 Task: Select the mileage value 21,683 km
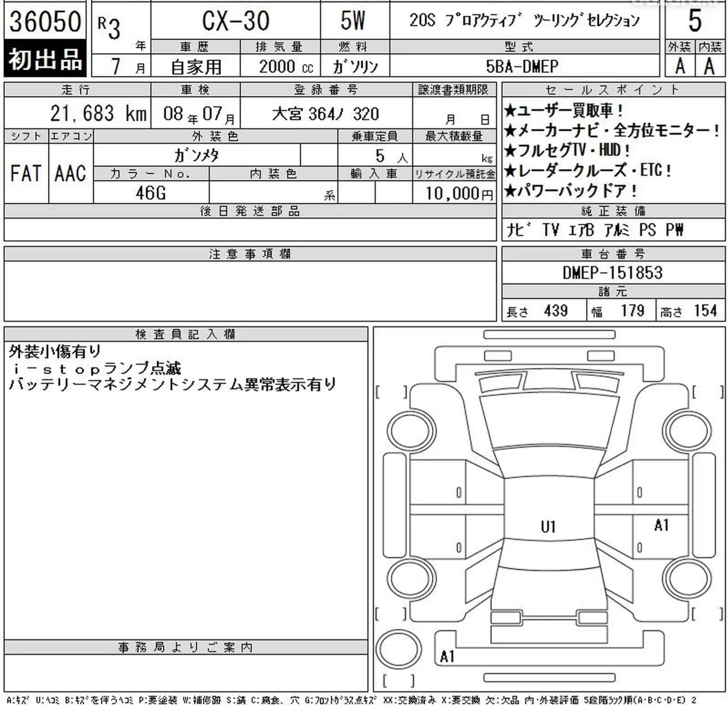point(98,114)
